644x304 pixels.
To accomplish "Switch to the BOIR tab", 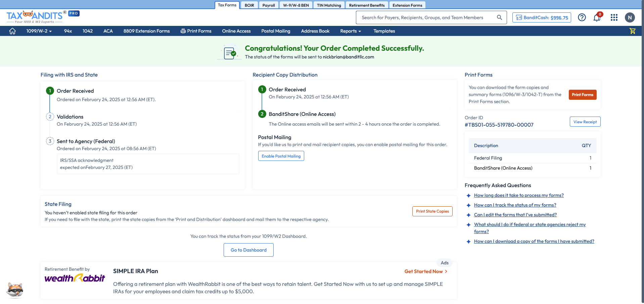I will [x=249, y=5].
